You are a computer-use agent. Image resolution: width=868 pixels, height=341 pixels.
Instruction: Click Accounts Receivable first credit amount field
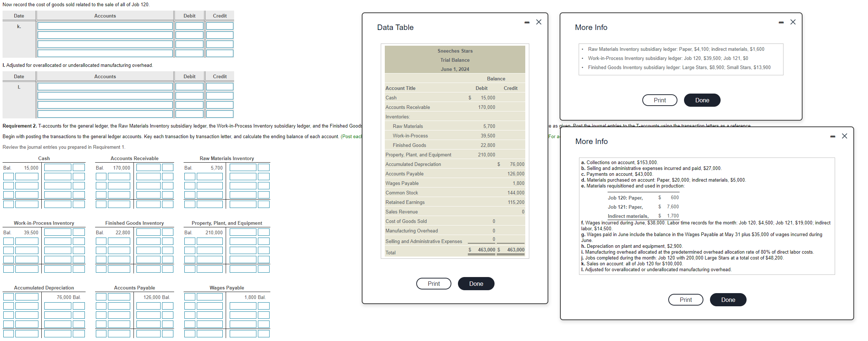(149, 167)
